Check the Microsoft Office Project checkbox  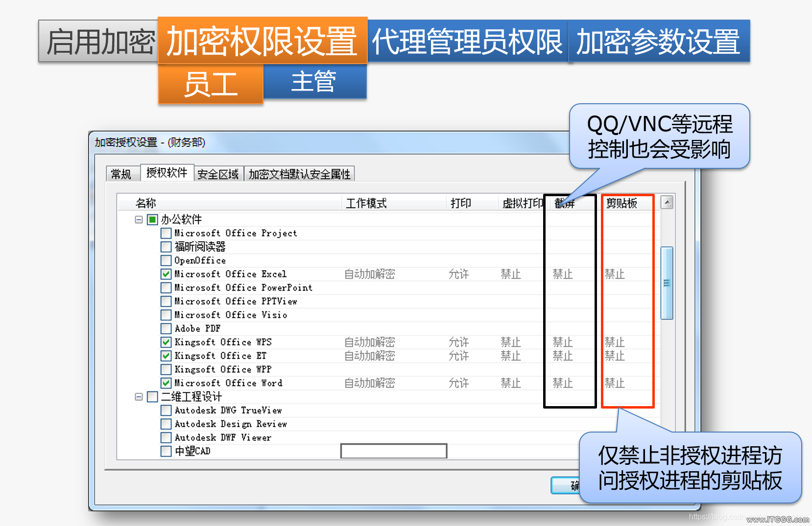click(x=166, y=233)
